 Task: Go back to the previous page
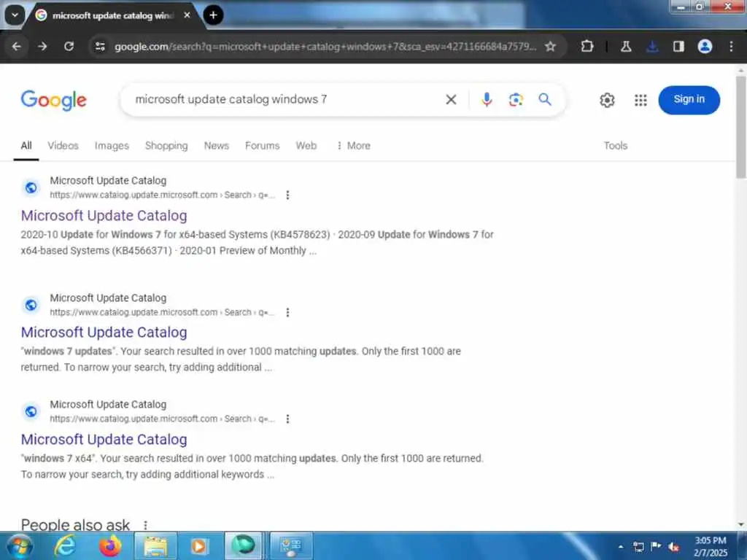[x=17, y=46]
